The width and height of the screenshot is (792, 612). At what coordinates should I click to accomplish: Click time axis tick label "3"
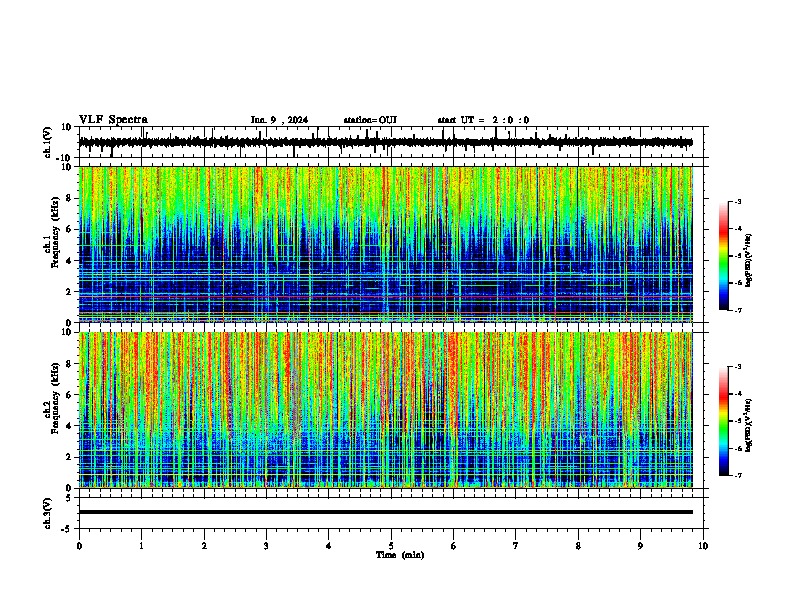point(266,546)
